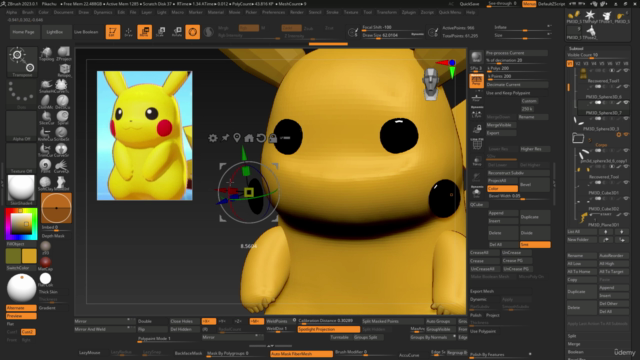Click the SwitchColor secondary swatch
The height and width of the screenshot is (360, 640).
pos(13,256)
